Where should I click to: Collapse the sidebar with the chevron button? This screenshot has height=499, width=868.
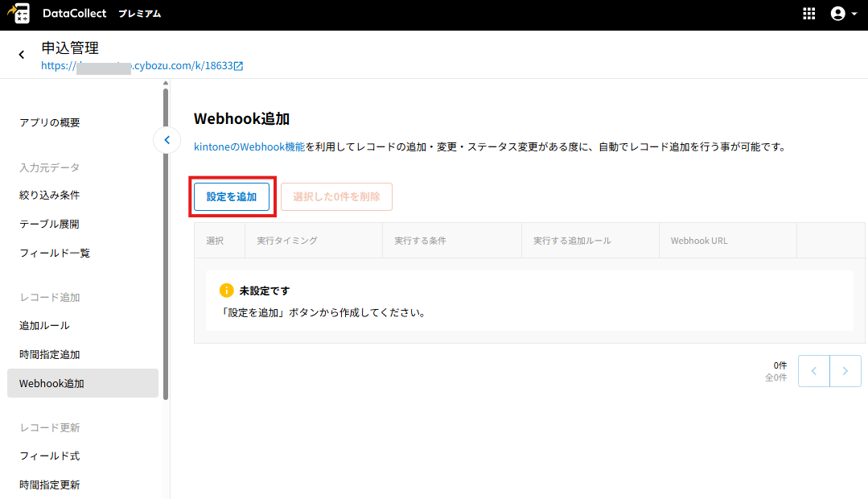click(167, 140)
